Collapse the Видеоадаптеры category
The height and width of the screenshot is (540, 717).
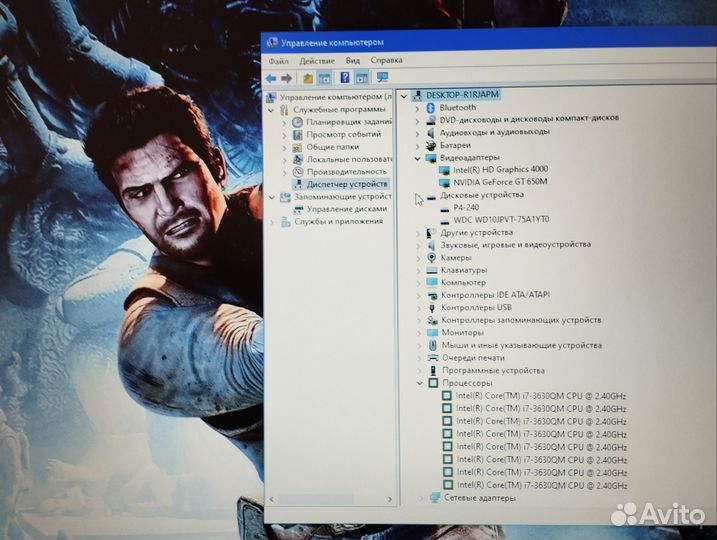pyautogui.click(x=417, y=159)
